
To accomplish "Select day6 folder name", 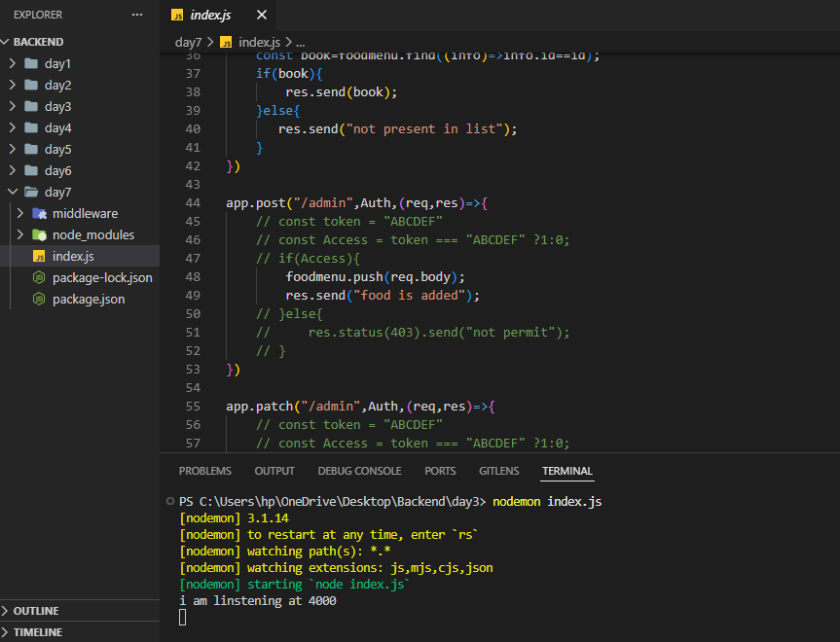I will point(57,171).
